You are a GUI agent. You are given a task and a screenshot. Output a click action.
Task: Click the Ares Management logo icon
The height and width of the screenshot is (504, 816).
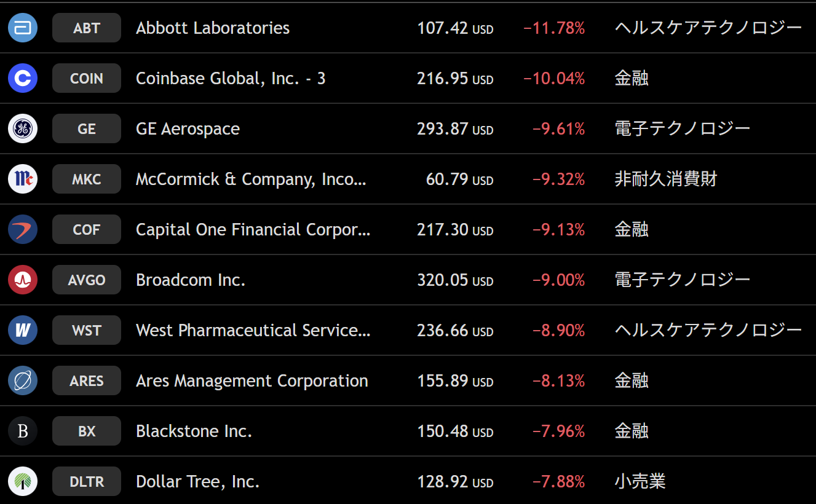23,381
